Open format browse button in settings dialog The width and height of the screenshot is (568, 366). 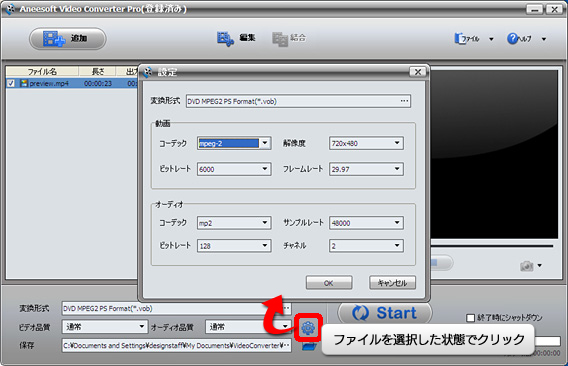(x=405, y=101)
